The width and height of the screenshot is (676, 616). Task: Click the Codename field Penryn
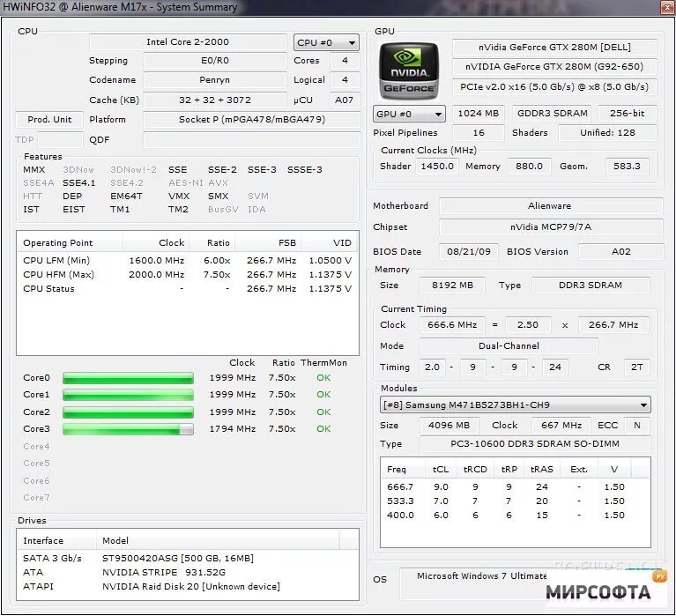215,80
